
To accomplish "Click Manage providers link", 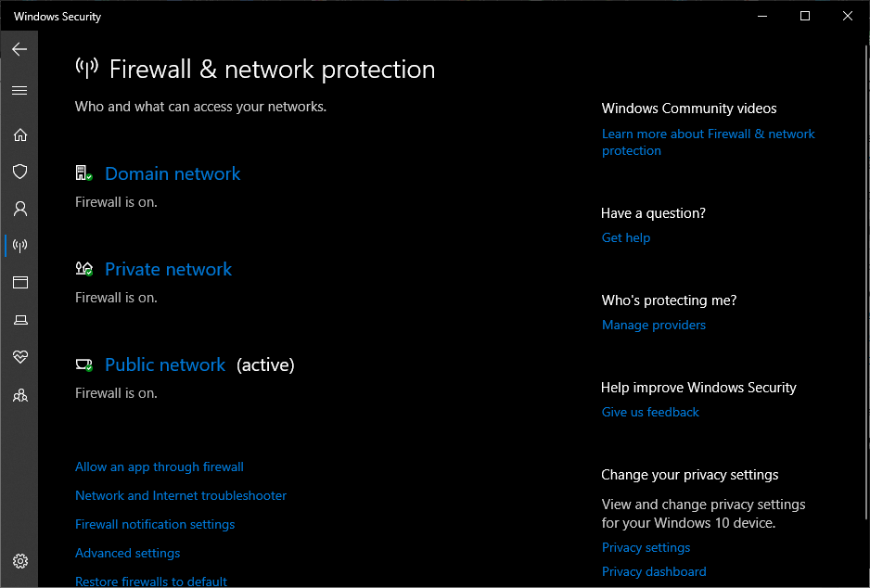I will pyautogui.click(x=654, y=325).
